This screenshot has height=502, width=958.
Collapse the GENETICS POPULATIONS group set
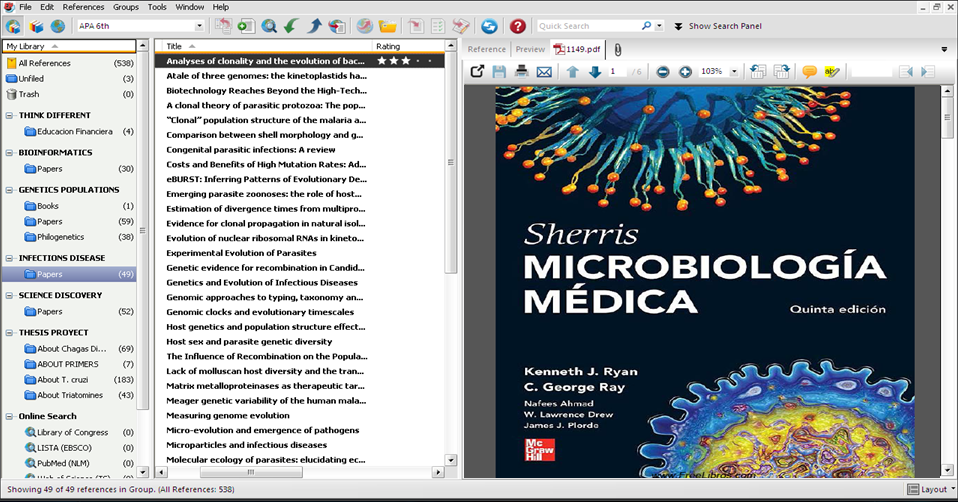tap(9, 190)
